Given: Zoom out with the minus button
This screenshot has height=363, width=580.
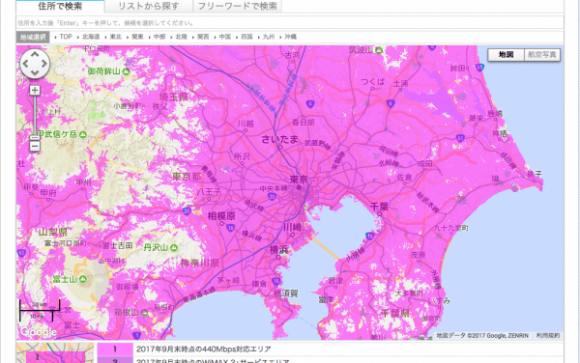Looking at the screenshot, I should tap(35, 146).
